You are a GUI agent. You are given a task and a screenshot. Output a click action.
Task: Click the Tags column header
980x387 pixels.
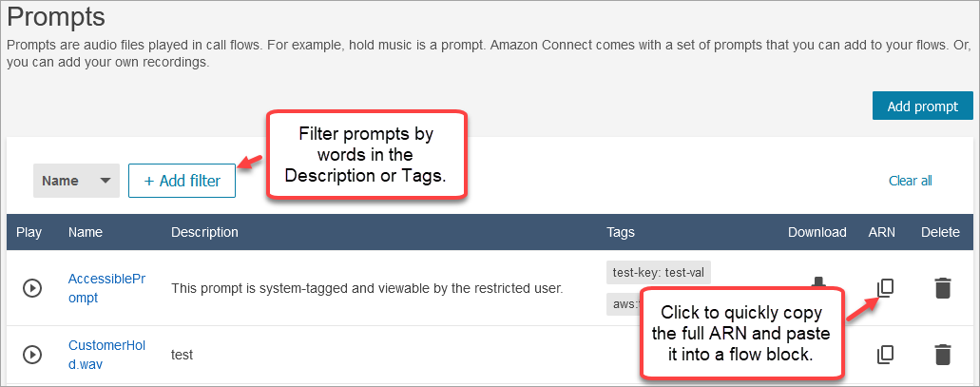coord(621,232)
